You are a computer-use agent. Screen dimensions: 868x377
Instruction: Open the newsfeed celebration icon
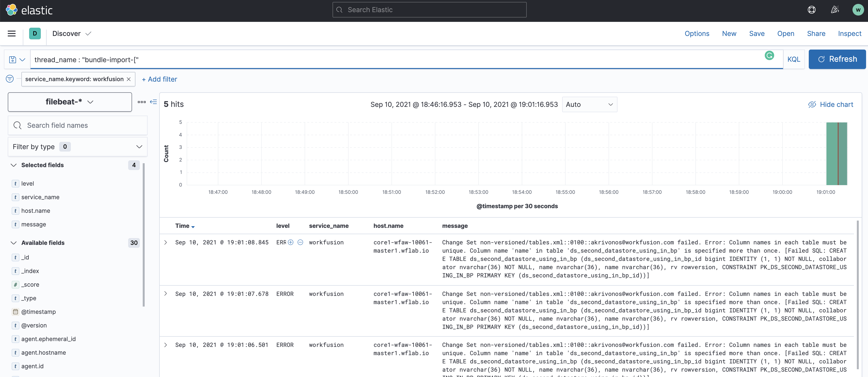tap(835, 10)
